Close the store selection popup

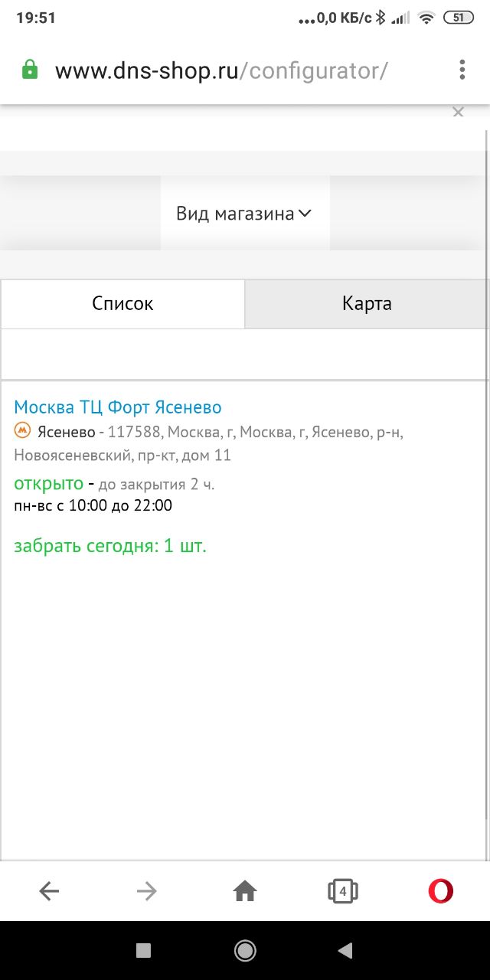coord(458,113)
